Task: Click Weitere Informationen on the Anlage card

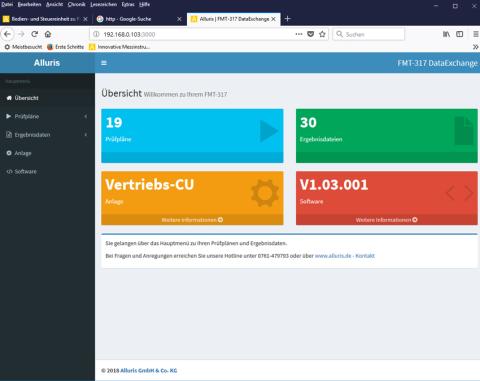Action: tap(192, 220)
